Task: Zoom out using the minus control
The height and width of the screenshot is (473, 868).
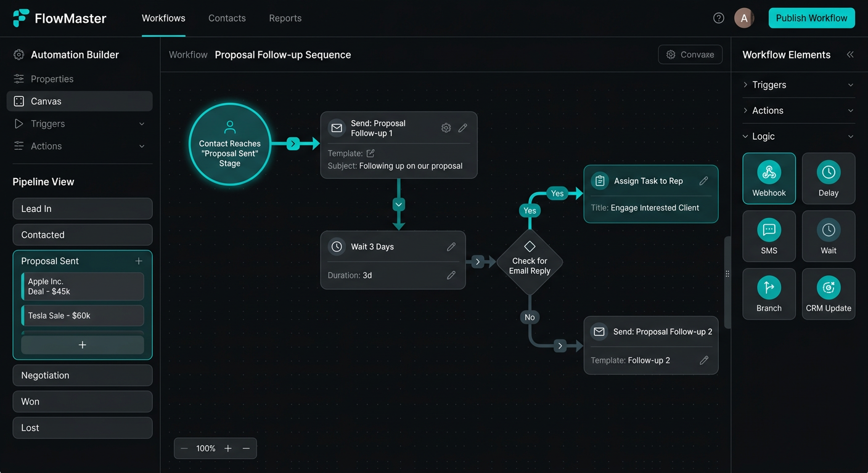Action: tap(184, 448)
